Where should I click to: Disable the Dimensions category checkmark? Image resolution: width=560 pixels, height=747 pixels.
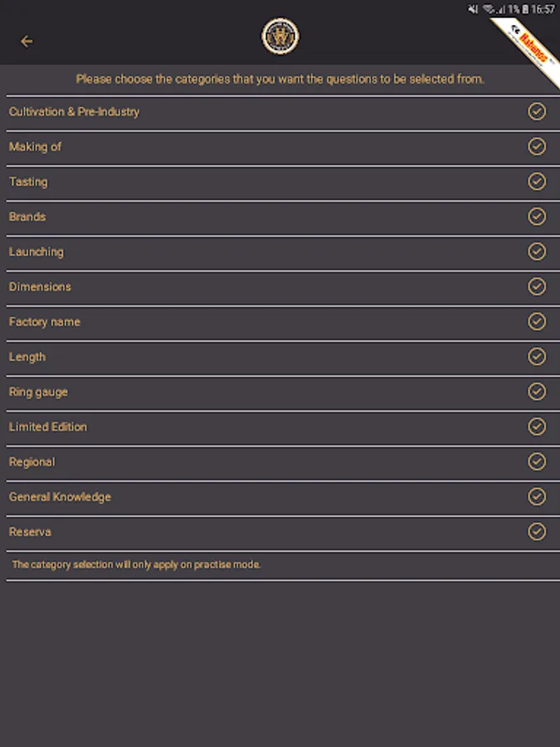tap(537, 286)
